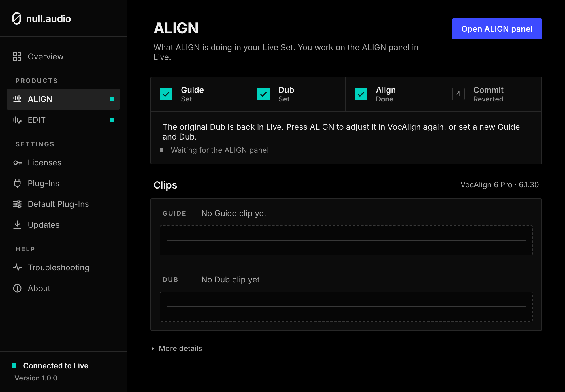Click the Commit step number 4 box

[x=458, y=94]
